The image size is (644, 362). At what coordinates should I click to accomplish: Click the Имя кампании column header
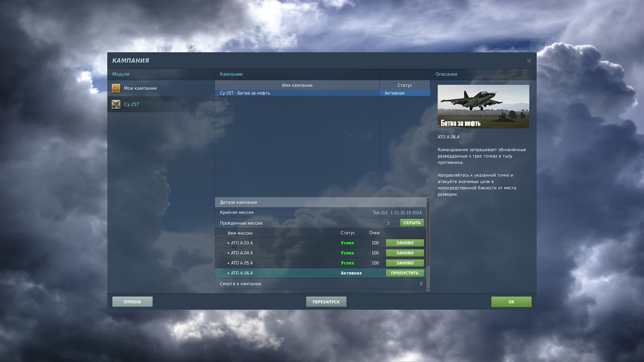click(x=297, y=85)
